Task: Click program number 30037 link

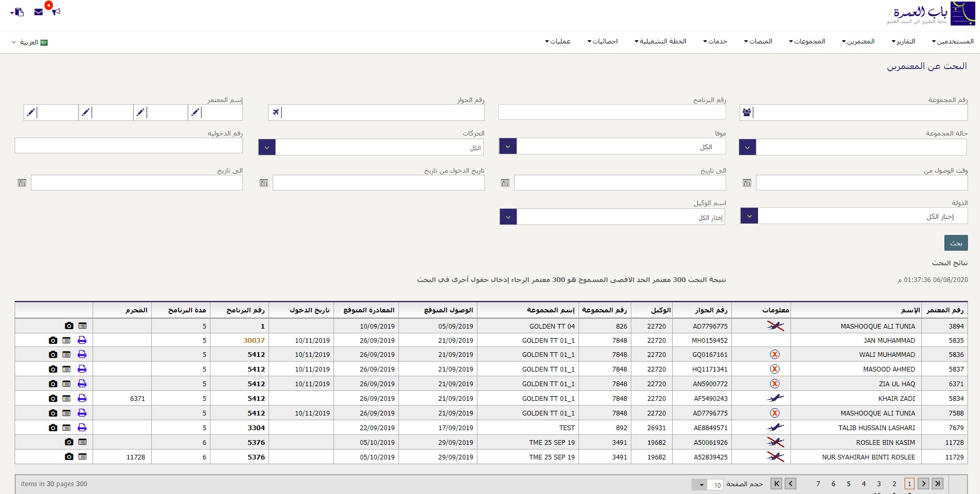Action: pos(254,340)
